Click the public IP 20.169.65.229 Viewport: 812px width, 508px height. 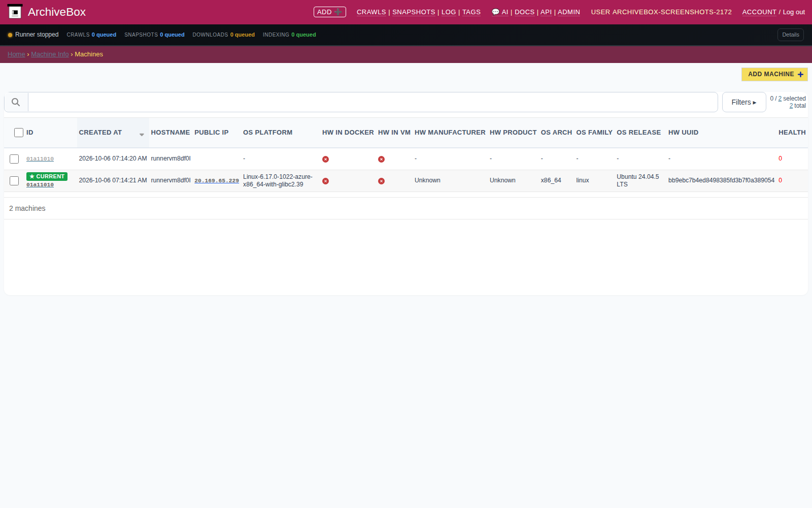217,181
